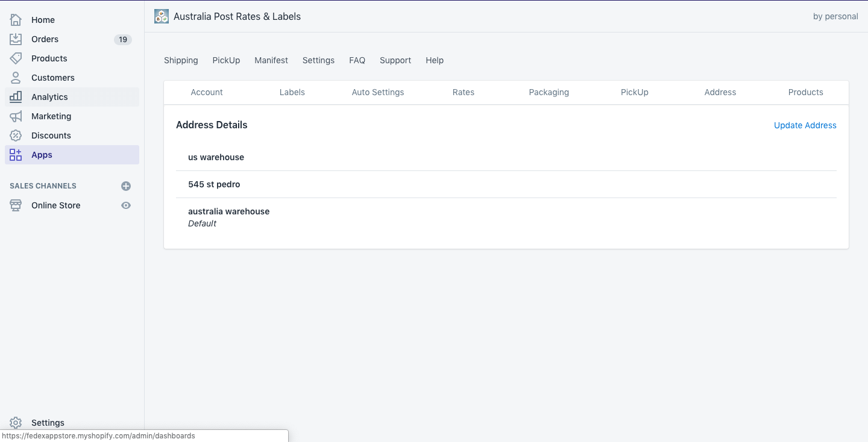Click the SALES CHANNELS heading
This screenshot has height=442, width=868.
tap(43, 186)
